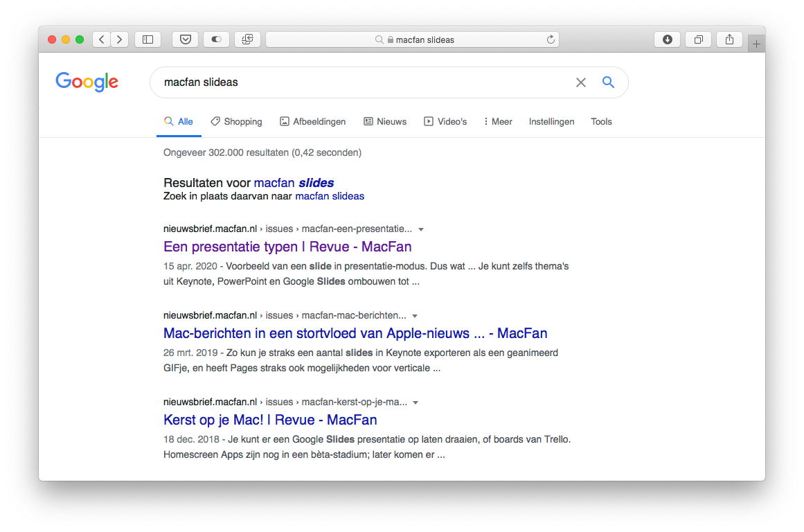Click URL text of the 'Een presentatie typen' result

[x=287, y=229]
